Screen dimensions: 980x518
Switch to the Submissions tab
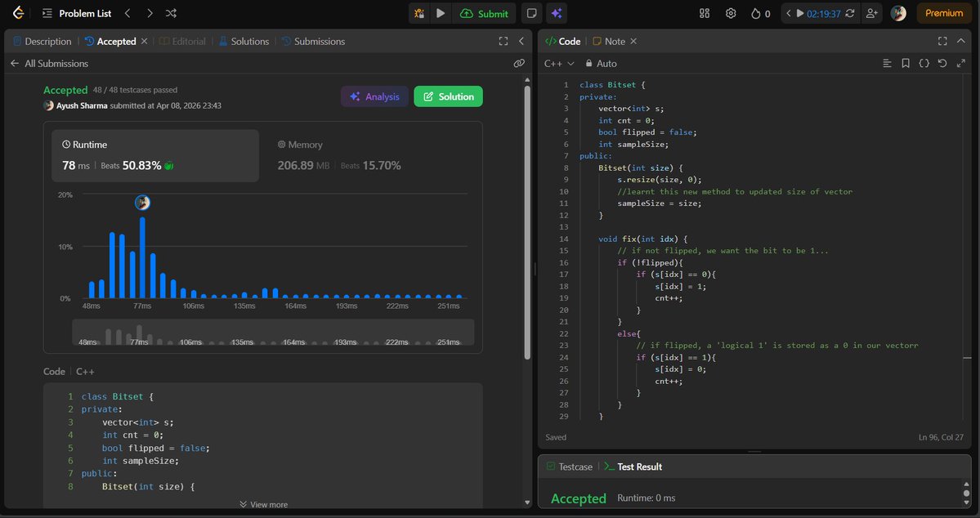coord(313,41)
